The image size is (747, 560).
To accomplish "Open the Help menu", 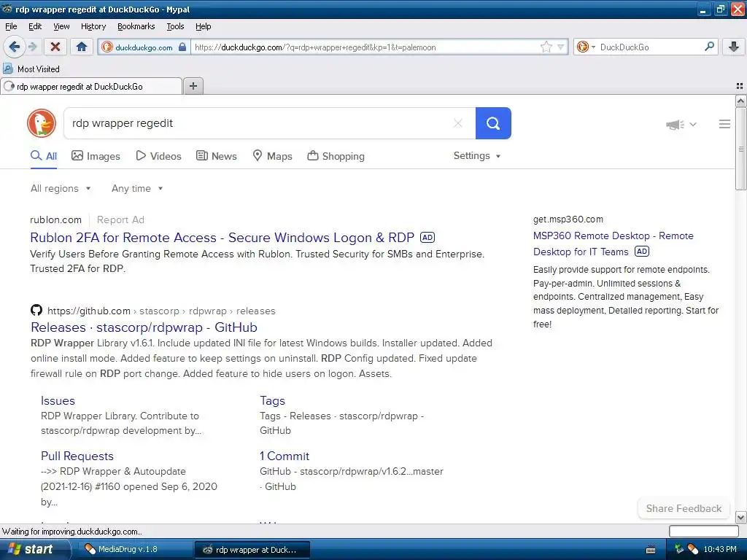I will click(203, 26).
